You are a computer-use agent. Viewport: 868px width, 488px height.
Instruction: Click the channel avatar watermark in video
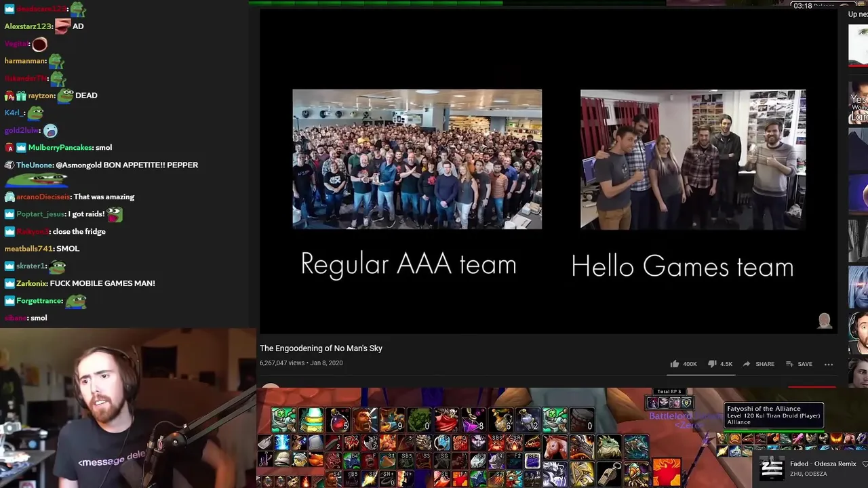pos(825,321)
